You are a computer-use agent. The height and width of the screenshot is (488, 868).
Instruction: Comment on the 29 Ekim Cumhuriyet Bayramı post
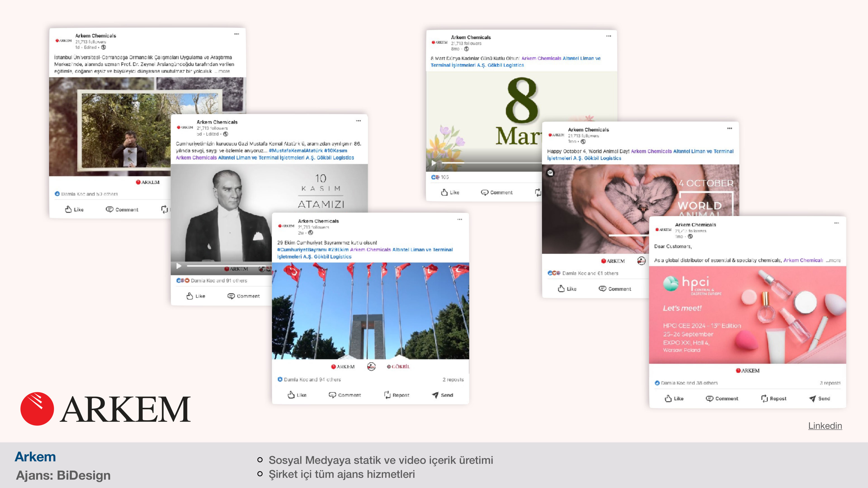tap(345, 395)
